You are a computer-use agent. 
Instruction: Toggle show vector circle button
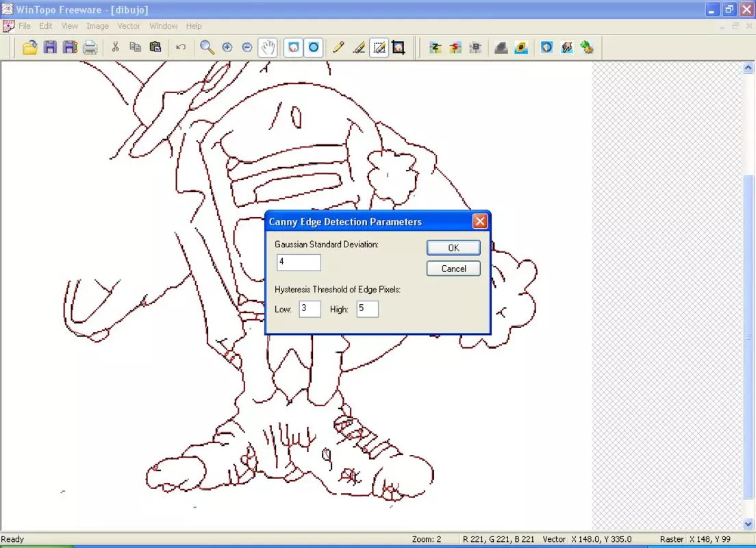point(314,47)
